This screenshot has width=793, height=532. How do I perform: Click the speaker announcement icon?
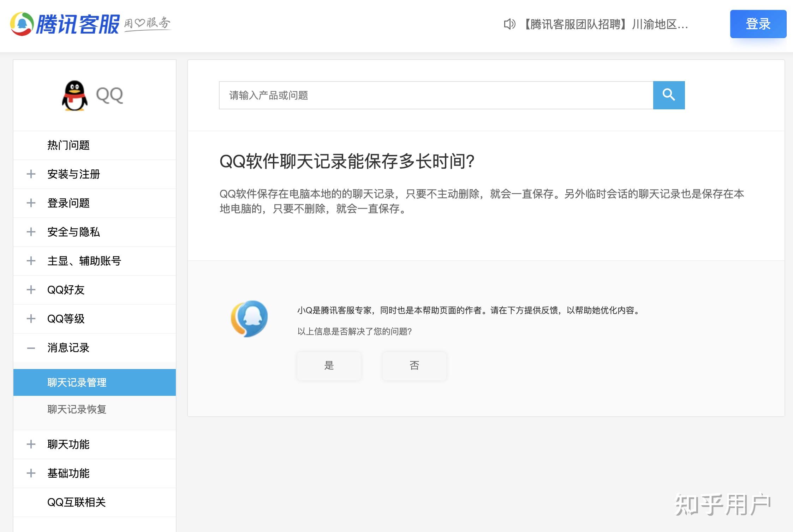point(509,25)
